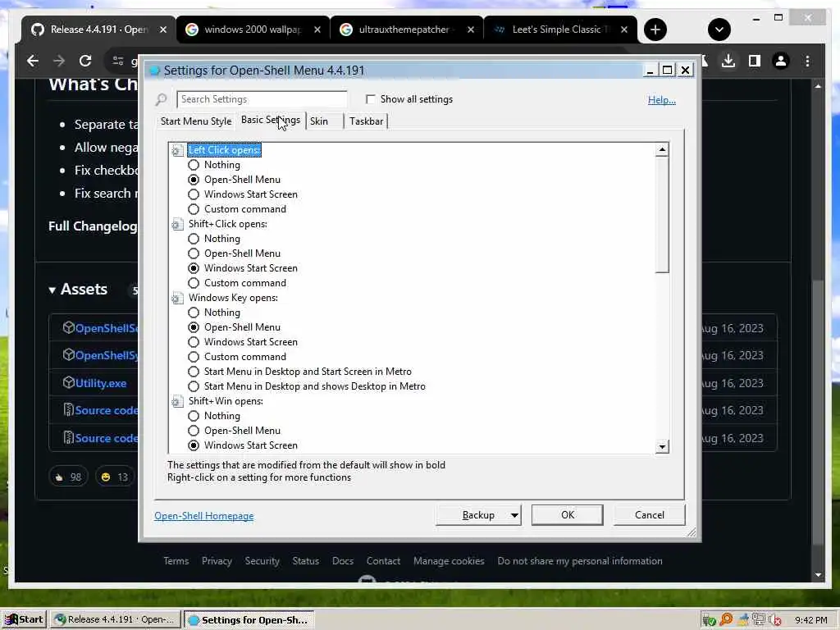Click the smiley reaction with 13
The width and height of the screenshot is (840, 630).
(114, 477)
